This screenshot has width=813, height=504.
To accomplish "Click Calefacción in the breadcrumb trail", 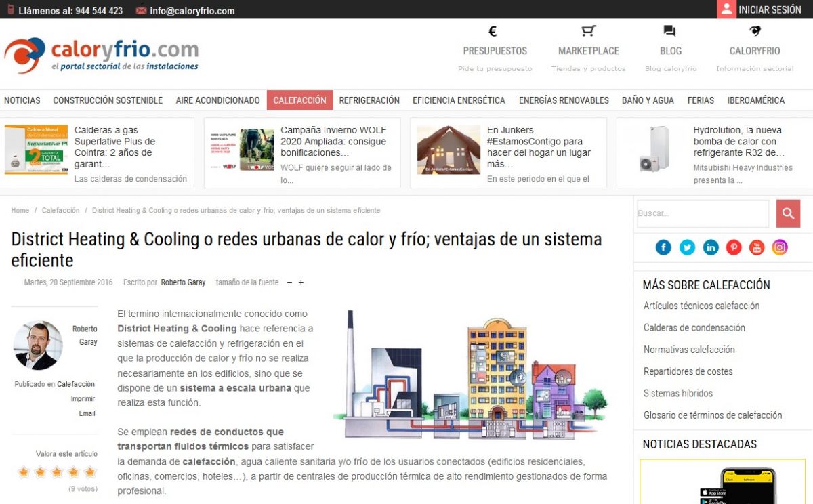I will tap(60, 211).
